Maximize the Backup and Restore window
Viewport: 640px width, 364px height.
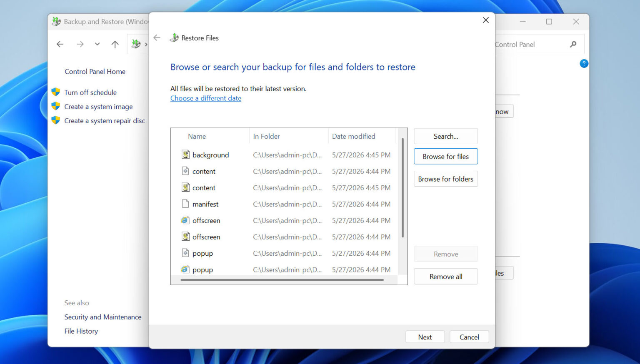(x=549, y=22)
